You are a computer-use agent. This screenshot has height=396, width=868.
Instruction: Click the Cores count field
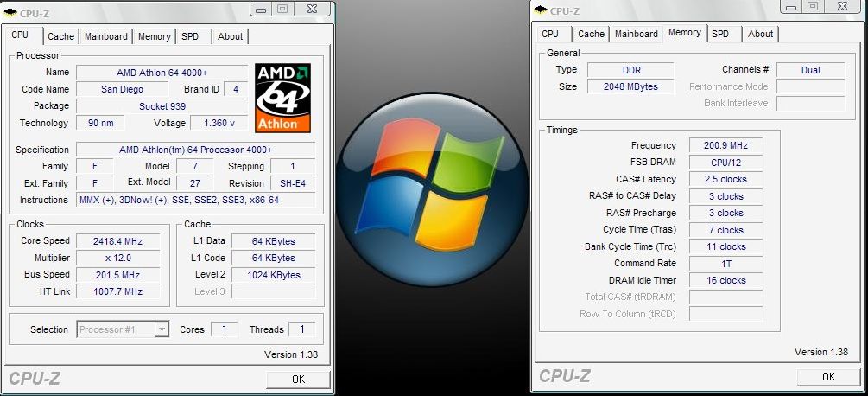coord(225,329)
